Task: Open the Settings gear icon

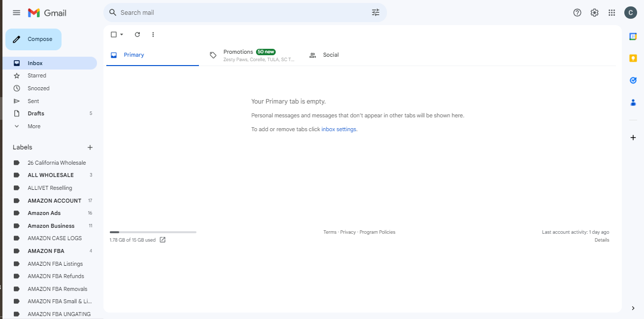Action: coord(595,13)
